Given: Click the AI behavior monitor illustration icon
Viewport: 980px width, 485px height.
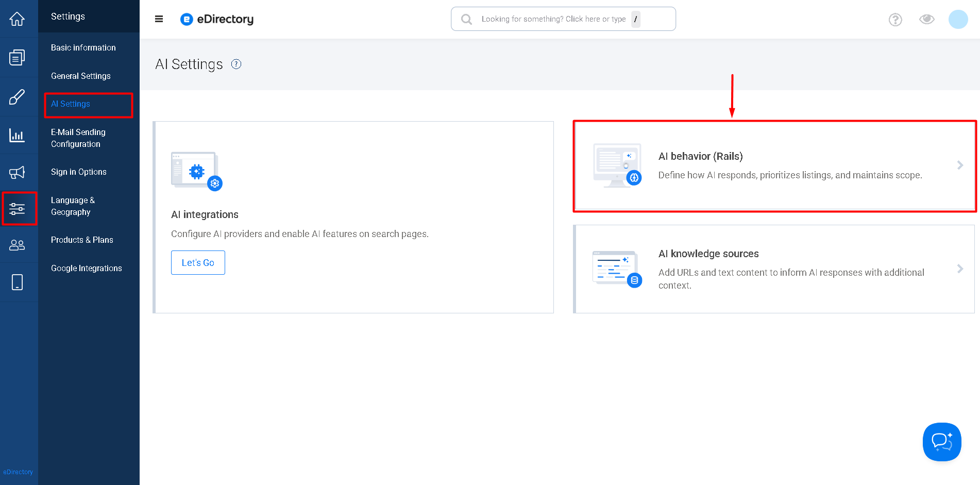Looking at the screenshot, I should [617, 165].
